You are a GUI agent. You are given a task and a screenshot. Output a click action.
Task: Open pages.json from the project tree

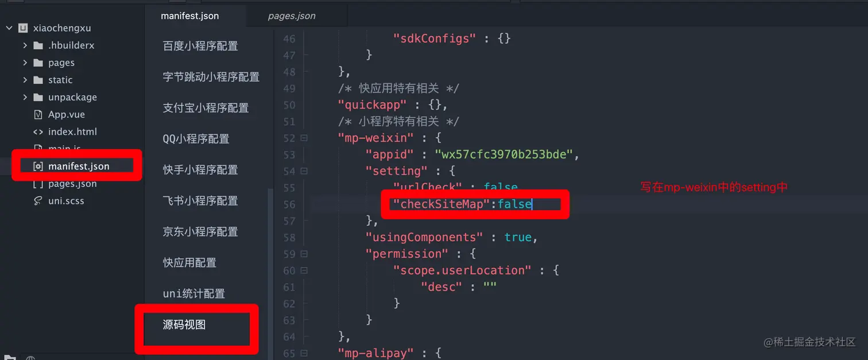72,184
